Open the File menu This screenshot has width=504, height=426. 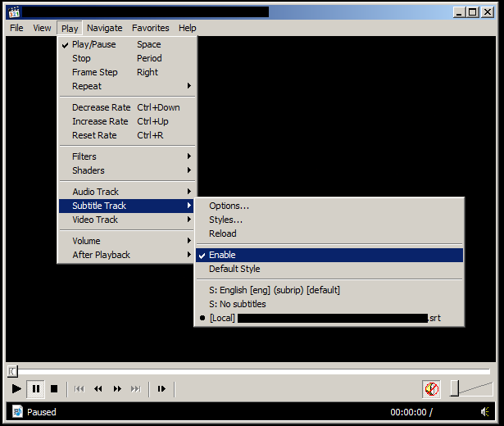click(x=16, y=28)
